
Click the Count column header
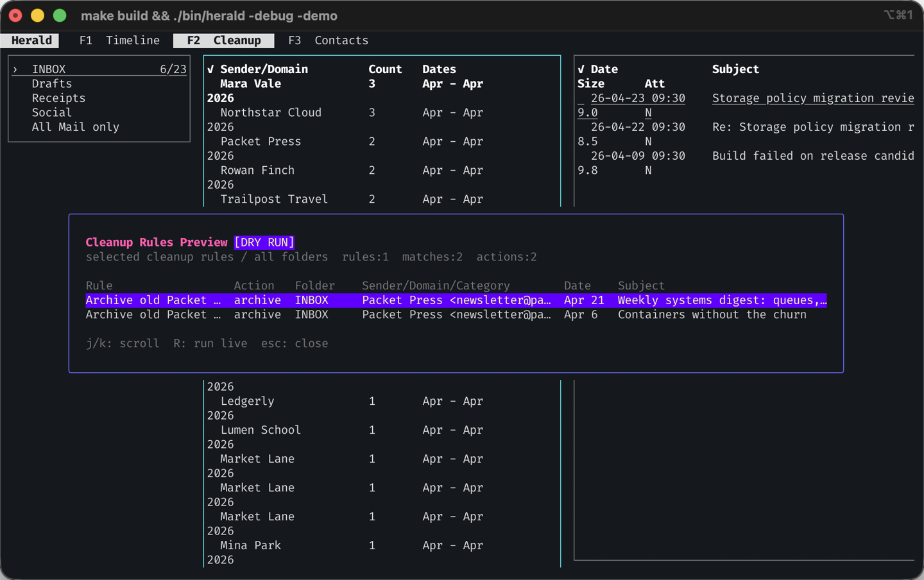coord(385,69)
